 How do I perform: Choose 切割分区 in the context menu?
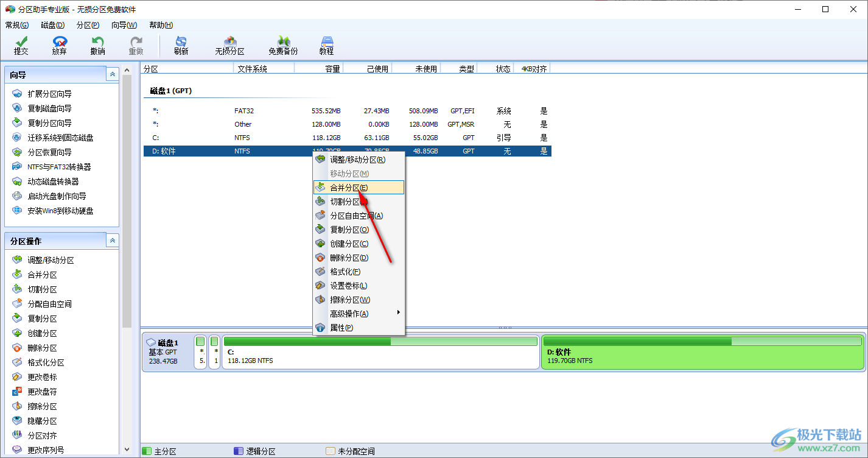tap(359, 202)
